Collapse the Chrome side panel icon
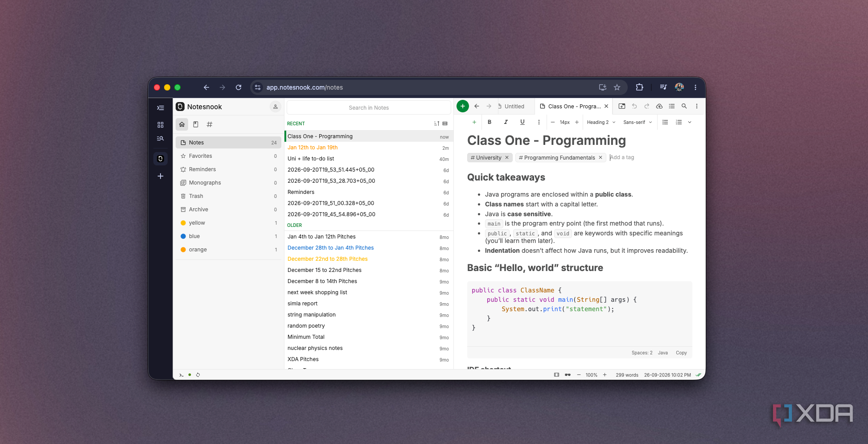The image size is (868, 444). click(160, 108)
